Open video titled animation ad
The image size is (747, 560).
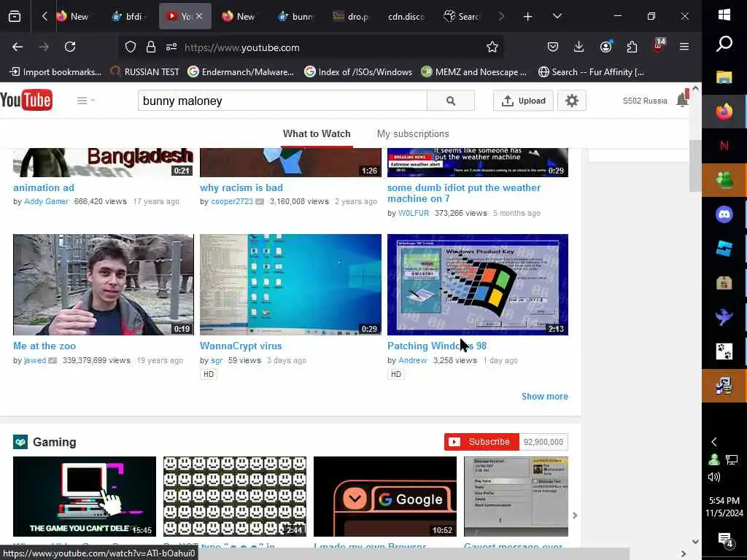[x=44, y=187]
